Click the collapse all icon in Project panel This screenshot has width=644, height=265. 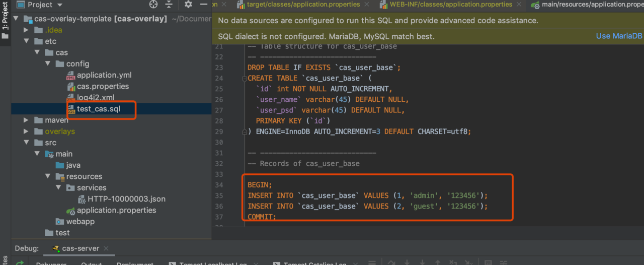click(x=170, y=5)
